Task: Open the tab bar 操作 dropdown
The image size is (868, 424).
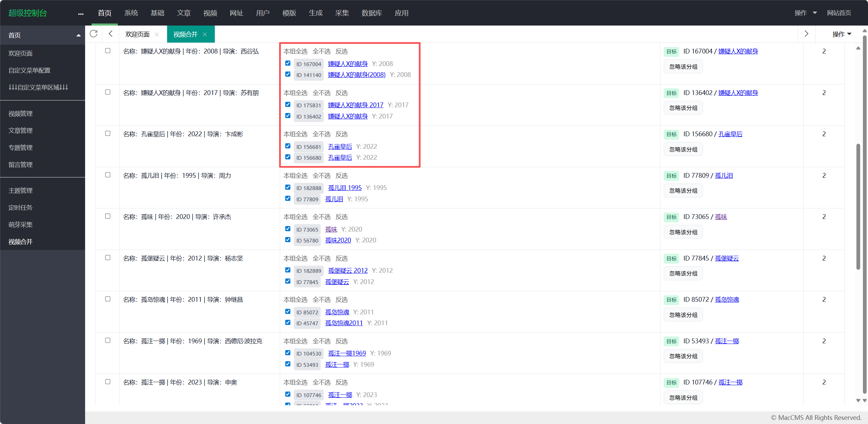Action: [x=842, y=34]
